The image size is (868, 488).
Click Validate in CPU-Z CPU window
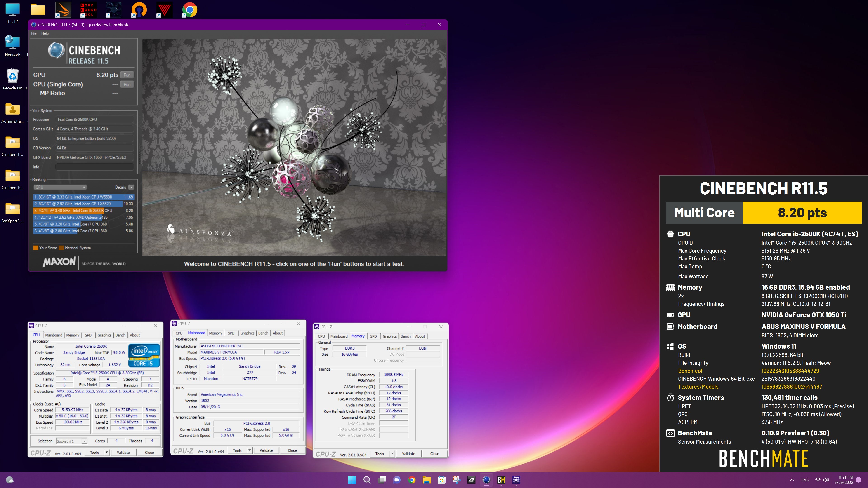coord(123,453)
